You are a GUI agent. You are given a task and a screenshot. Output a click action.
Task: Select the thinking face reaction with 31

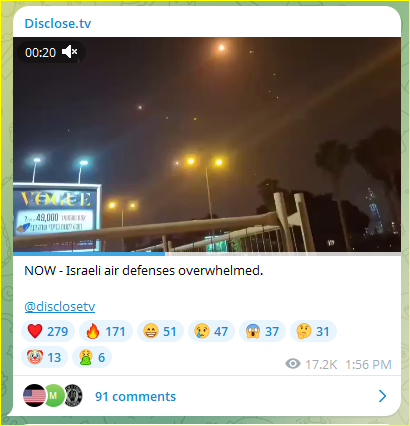coord(313,331)
